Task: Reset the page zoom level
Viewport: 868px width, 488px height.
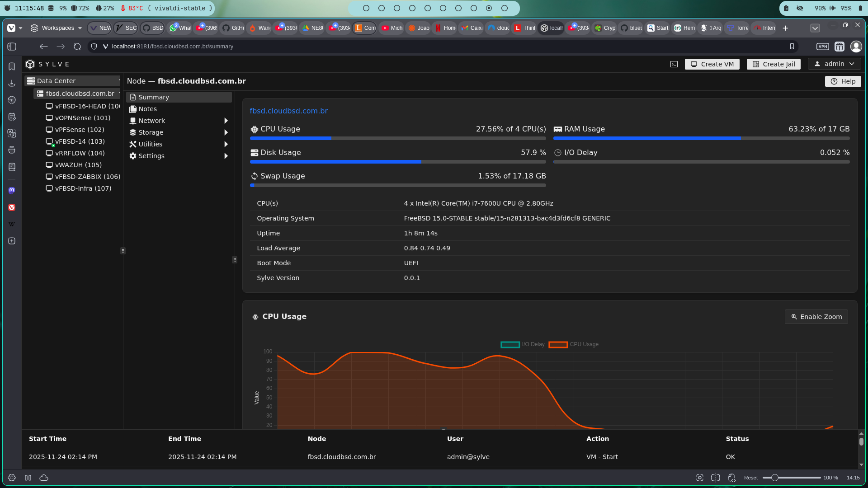Action: pos(750,478)
